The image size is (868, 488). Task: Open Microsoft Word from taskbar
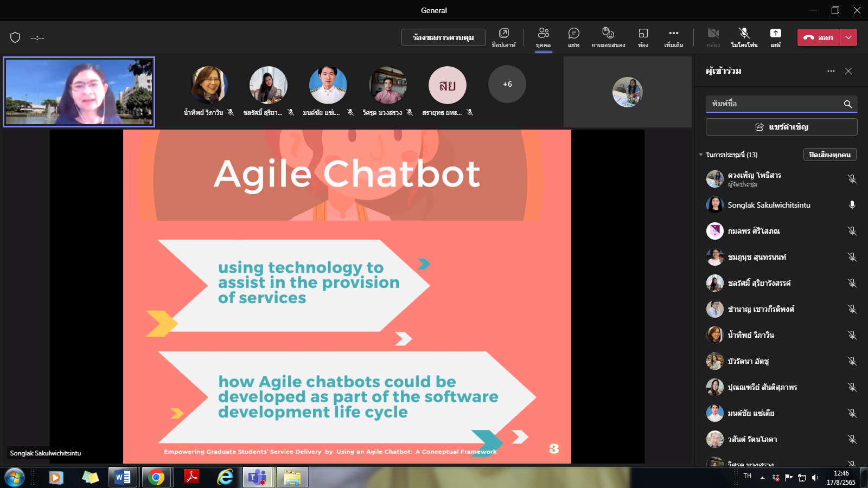[x=123, y=478]
